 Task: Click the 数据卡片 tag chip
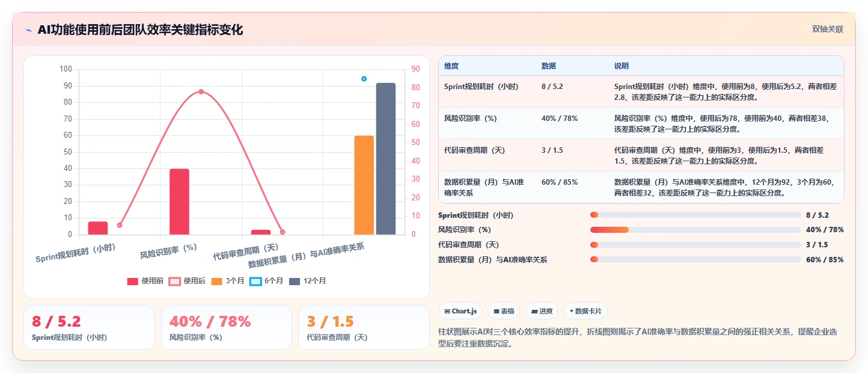585,311
